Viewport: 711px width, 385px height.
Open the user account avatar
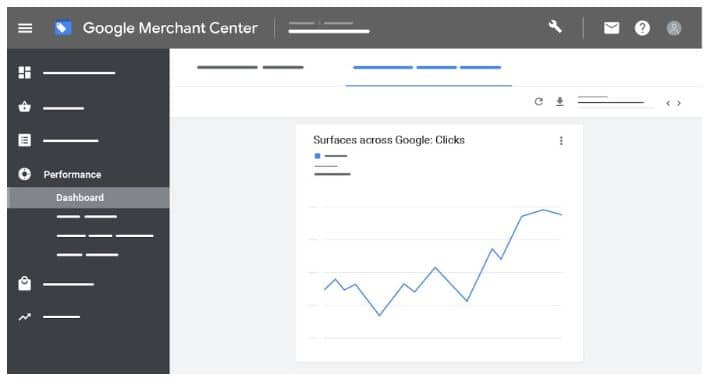[x=674, y=28]
